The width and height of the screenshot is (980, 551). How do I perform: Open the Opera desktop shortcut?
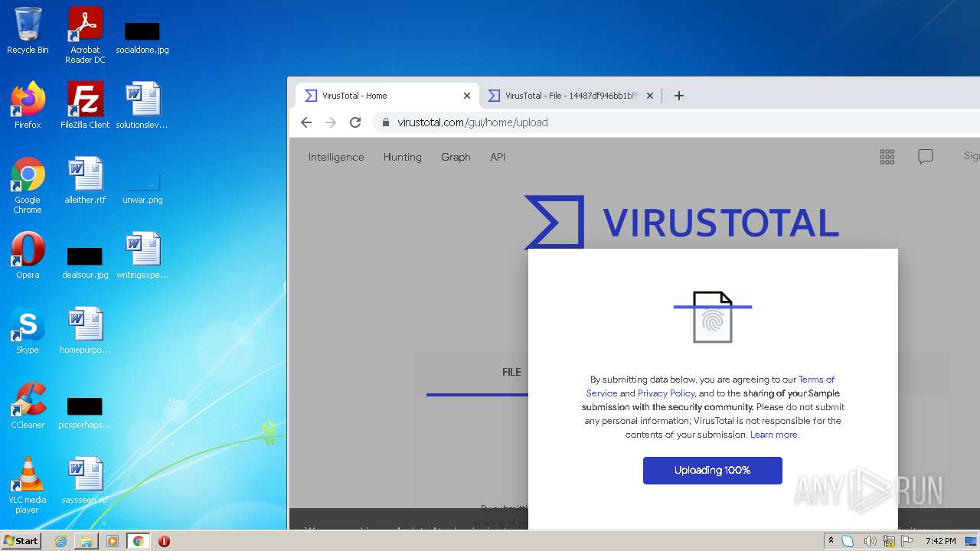point(28,256)
